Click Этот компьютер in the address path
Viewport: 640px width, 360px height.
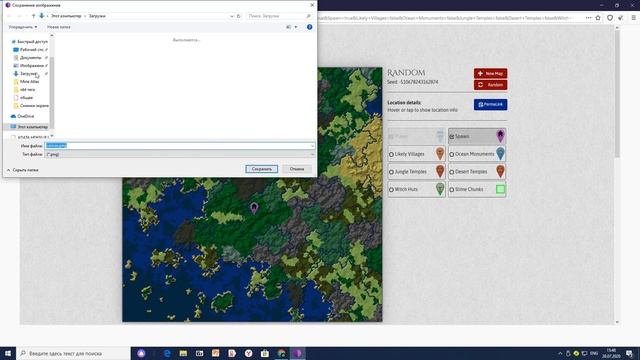click(x=66, y=16)
